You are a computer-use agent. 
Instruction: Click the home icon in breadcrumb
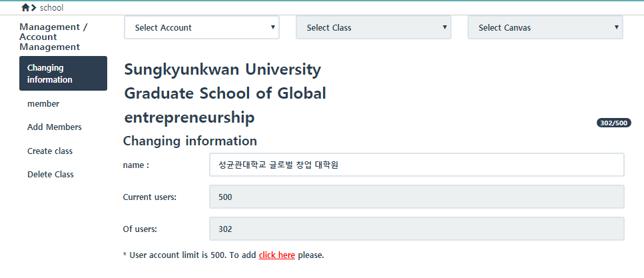(25, 7)
